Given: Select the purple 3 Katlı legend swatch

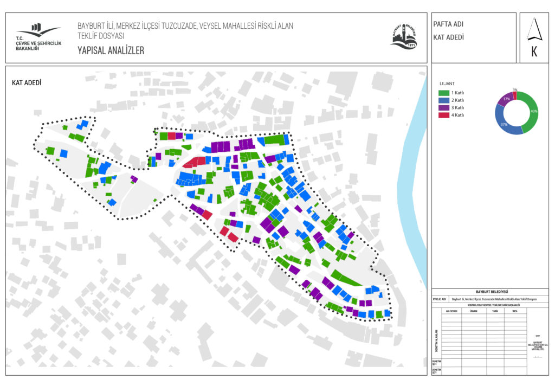Looking at the screenshot, I should tap(443, 107).
